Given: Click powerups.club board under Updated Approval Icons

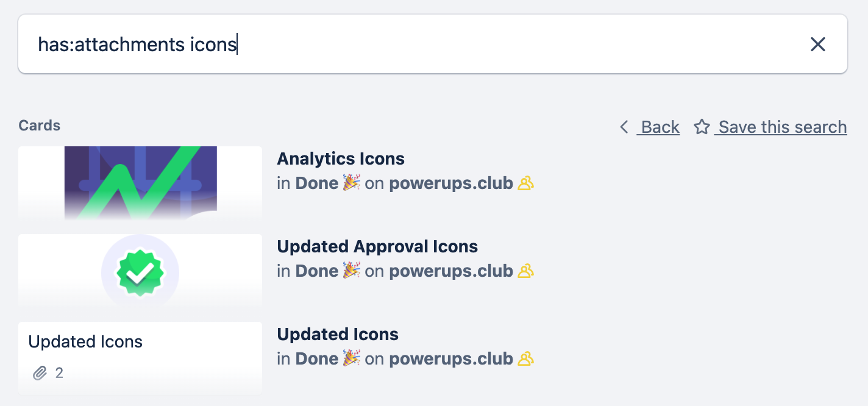Looking at the screenshot, I should pyautogui.click(x=451, y=271).
